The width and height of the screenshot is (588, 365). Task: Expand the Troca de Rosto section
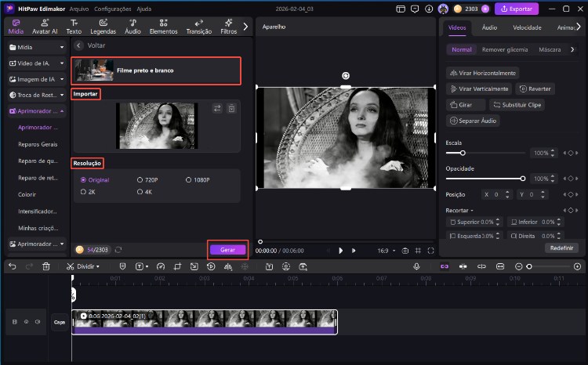coord(62,95)
